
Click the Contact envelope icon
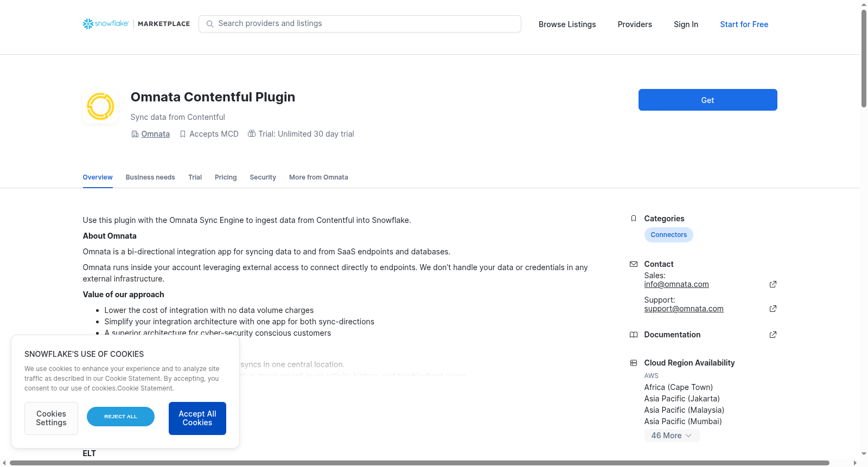click(634, 264)
